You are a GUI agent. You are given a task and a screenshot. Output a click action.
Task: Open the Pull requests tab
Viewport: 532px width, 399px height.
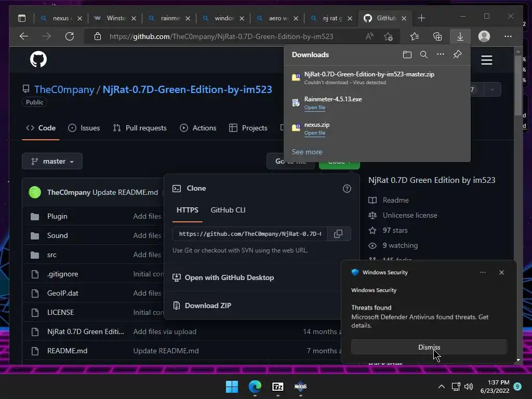[140, 128]
